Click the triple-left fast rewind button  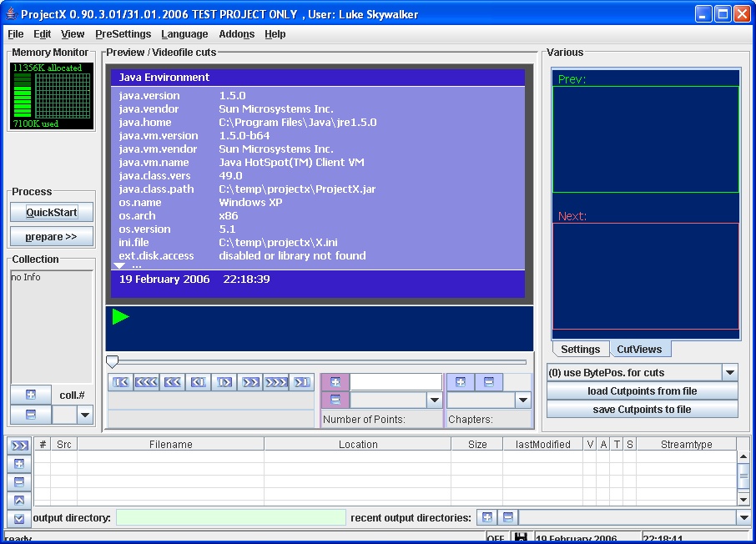[146, 382]
